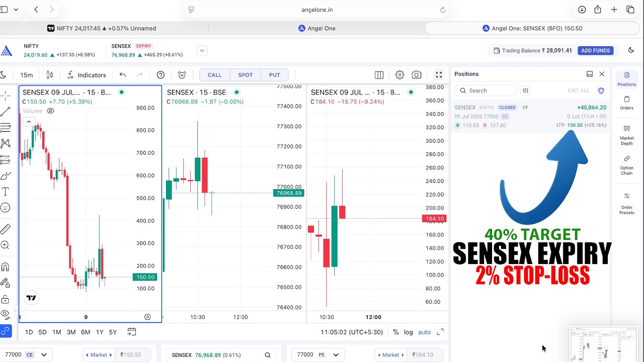Change the 15m timeframe interval
644x362 pixels.
(x=27, y=75)
